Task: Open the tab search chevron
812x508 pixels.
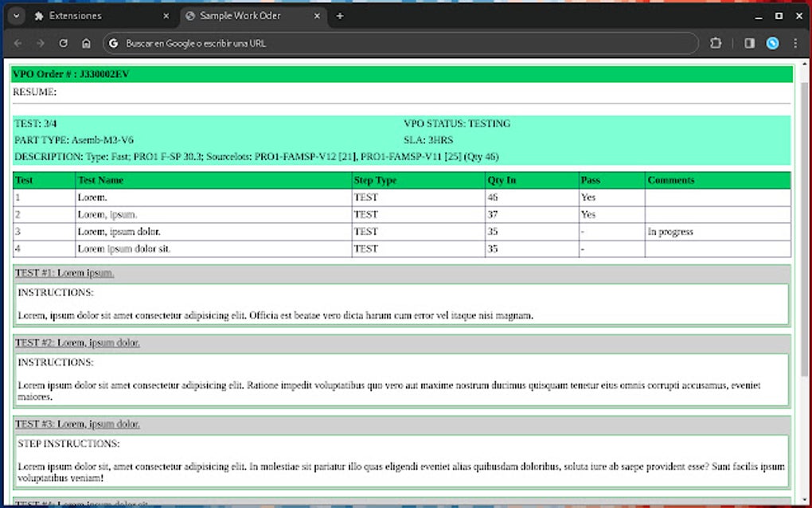Action: [x=15, y=15]
